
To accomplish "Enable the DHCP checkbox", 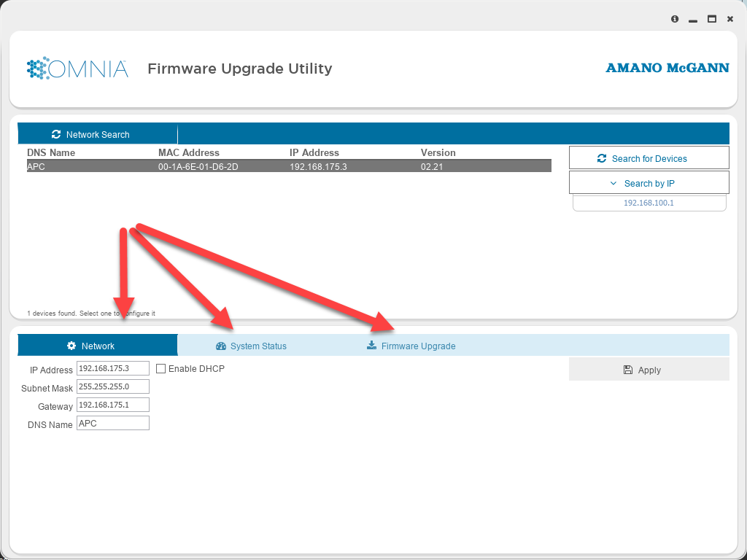I will click(161, 368).
